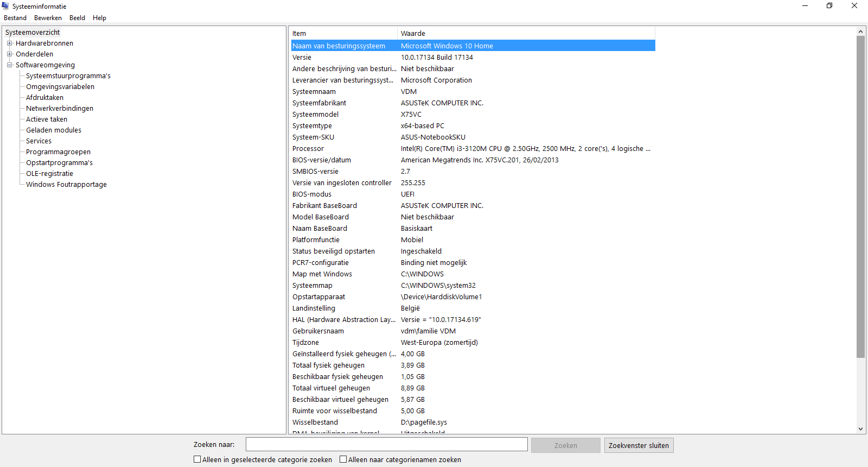Viewport: 868px width, 467px height.
Task: Open the Bestand menu
Action: pyautogui.click(x=15, y=18)
